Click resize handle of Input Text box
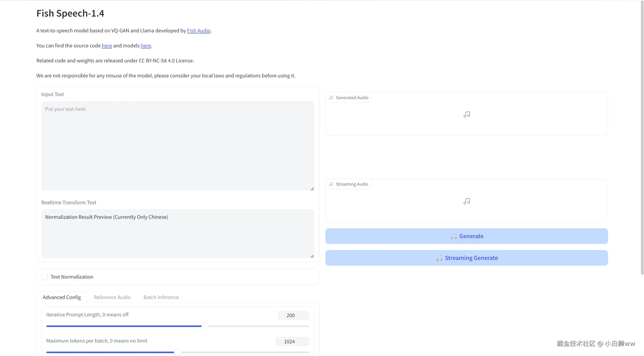 pyautogui.click(x=312, y=189)
